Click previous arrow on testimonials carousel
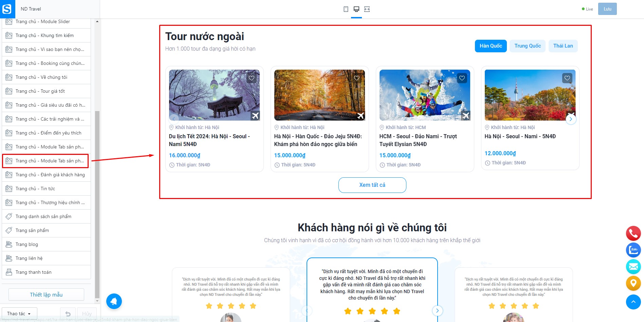The width and height of the screenshot is (644, 322). coord(307,310)
